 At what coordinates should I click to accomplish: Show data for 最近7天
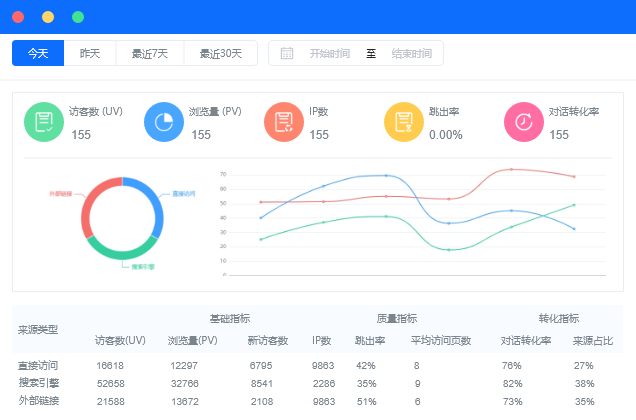[x=150, y=53]
